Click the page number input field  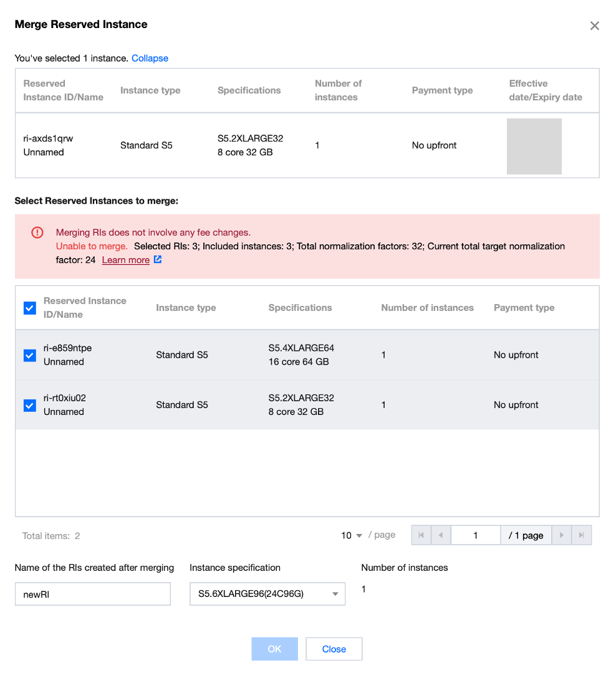tap(476, 535)
